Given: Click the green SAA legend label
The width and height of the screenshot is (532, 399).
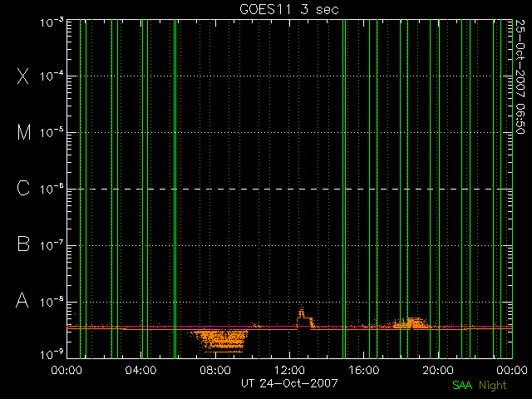Looking at the screenshot, I should click(x=462, y=386).
